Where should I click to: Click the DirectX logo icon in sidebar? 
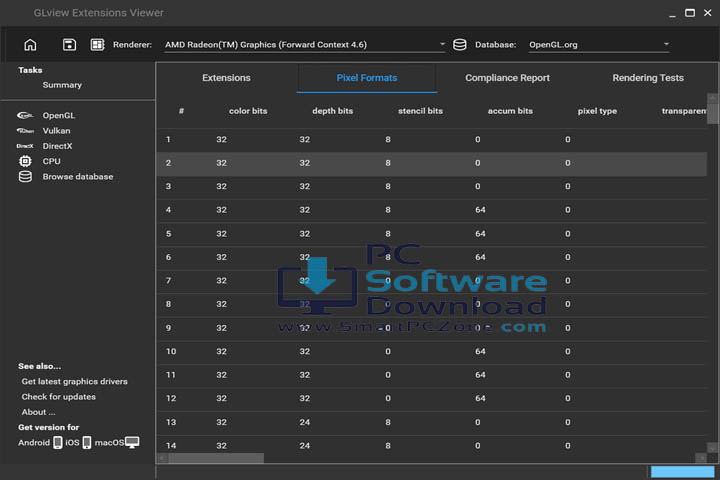[x=25, y=146]
